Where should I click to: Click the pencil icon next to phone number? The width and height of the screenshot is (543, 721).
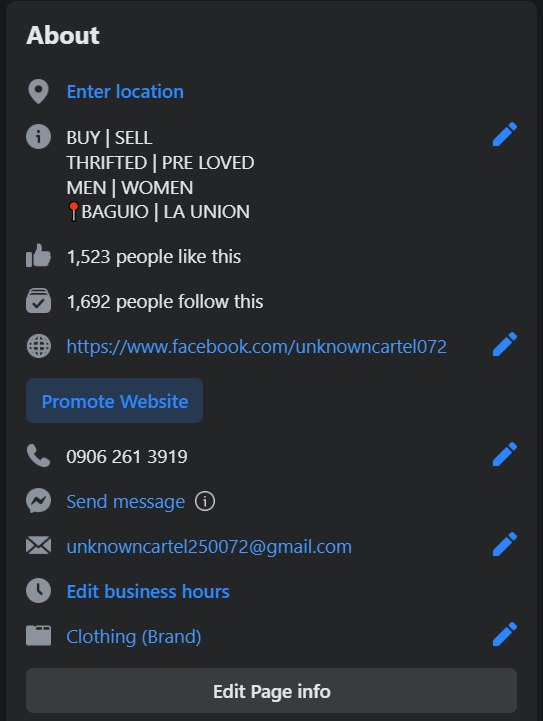505,454
